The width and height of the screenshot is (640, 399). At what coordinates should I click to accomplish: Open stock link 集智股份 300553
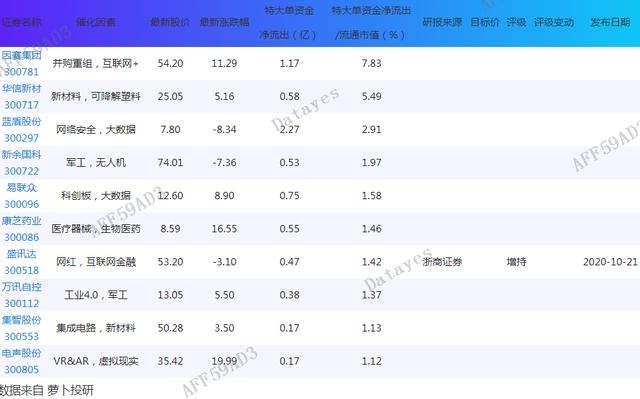(21, 328)
